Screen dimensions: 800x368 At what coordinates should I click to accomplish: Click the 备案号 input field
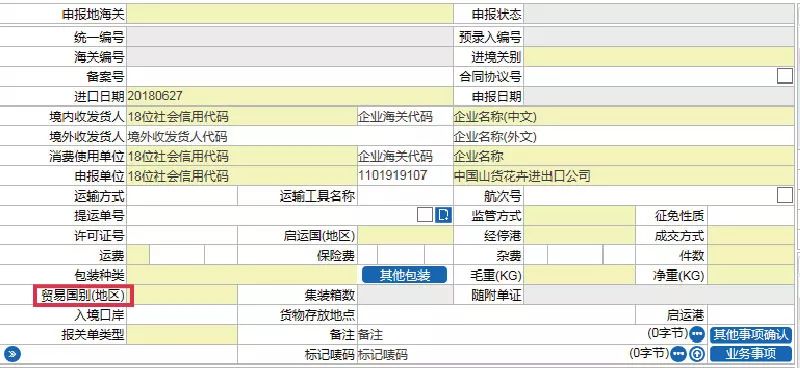(x=289, y=77)
